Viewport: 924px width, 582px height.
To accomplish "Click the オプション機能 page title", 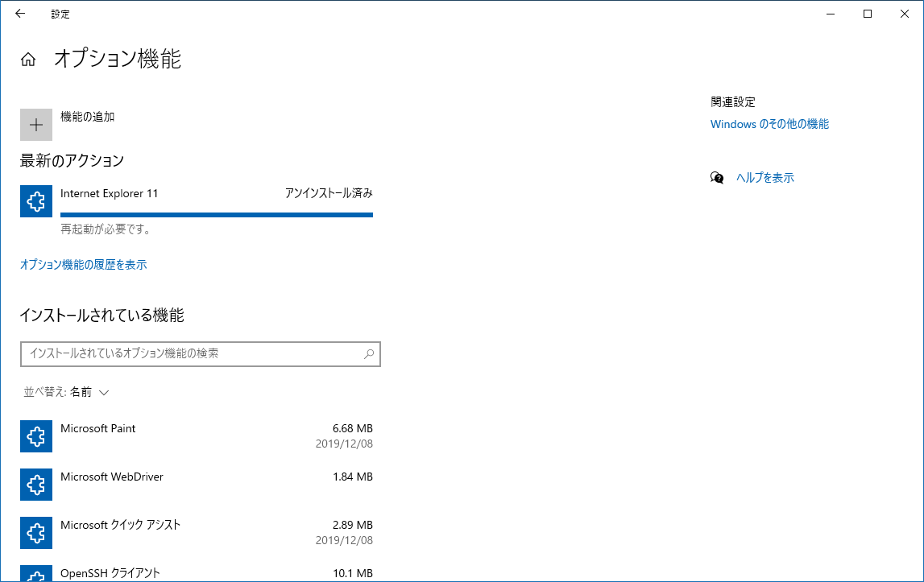I will 118,59.
